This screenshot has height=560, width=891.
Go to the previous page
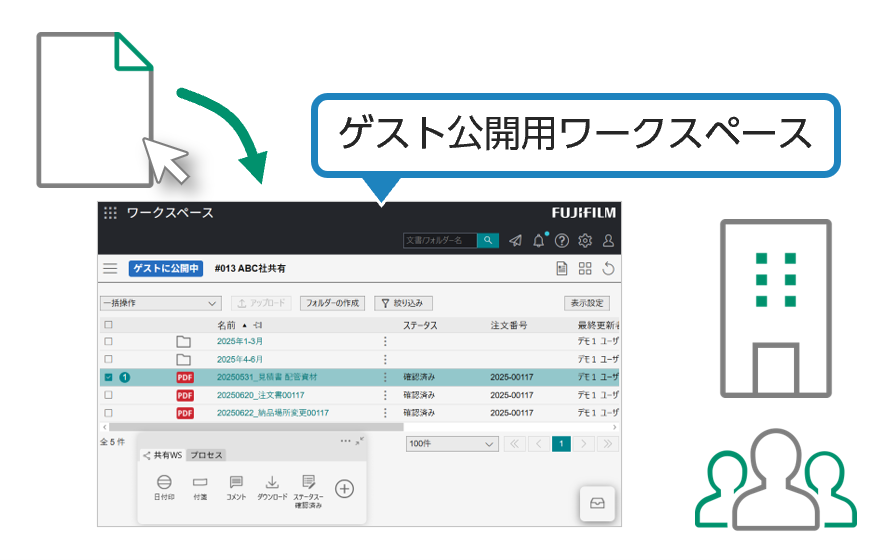pos(538,444)
